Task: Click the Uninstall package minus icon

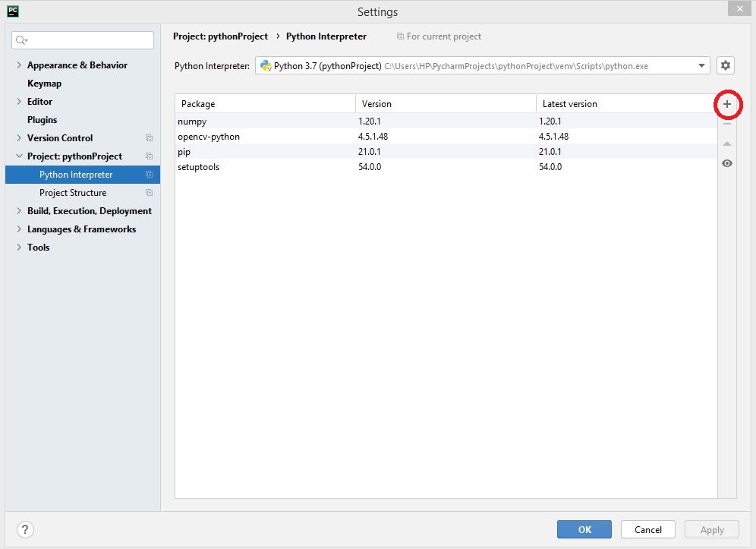Action: pos(726,122)
